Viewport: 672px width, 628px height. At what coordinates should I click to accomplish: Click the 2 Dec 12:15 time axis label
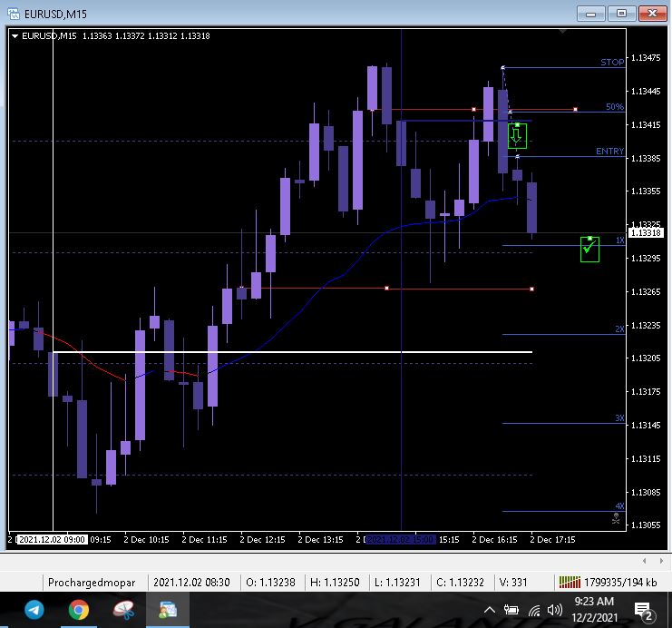(x=262, y=540)
